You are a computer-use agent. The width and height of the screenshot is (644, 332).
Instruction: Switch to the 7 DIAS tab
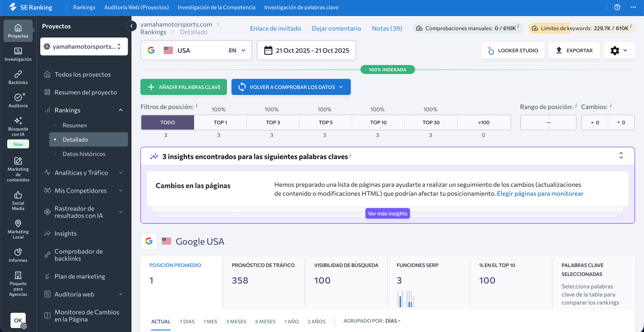click(x=187, y=321)
